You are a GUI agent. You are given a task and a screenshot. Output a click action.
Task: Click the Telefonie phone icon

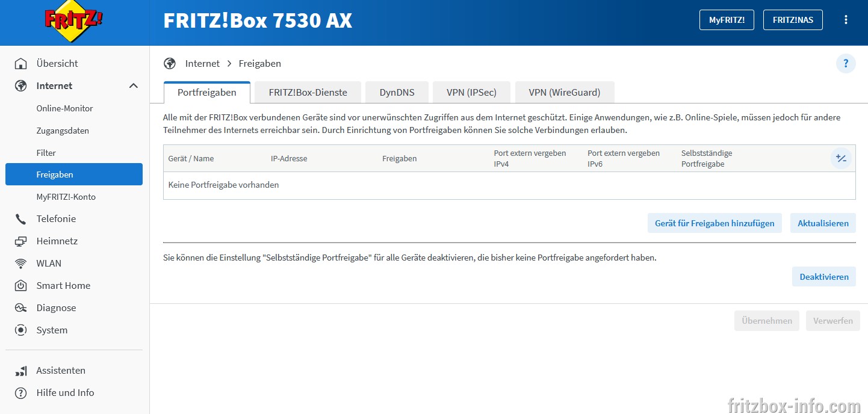point(21,219)
